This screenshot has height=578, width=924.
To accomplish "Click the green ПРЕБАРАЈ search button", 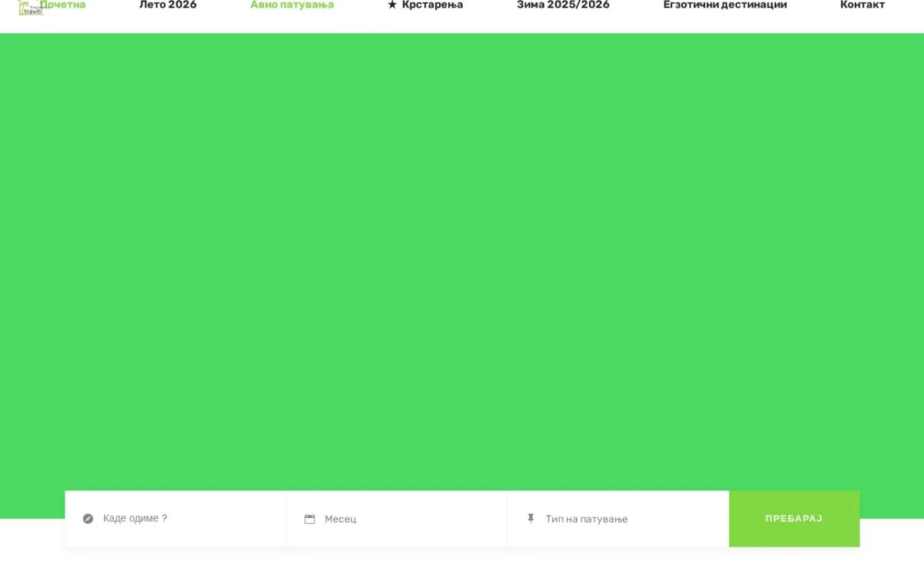I will [794, 519].
